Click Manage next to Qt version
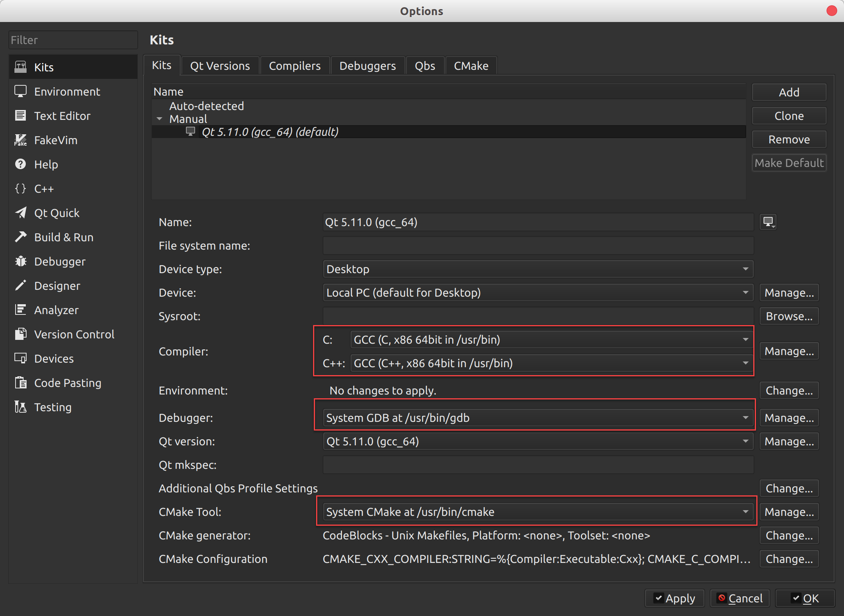 [789, 441]
